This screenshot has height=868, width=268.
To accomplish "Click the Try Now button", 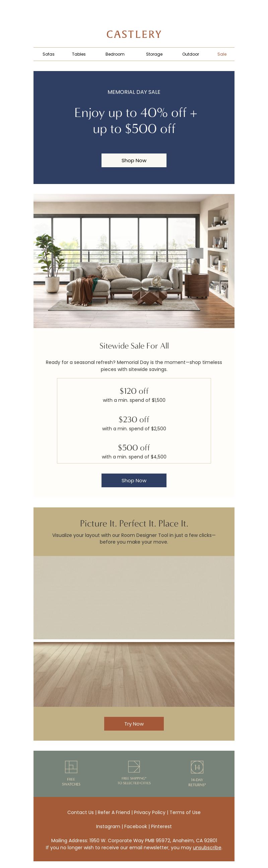I will tap(134, 724).
